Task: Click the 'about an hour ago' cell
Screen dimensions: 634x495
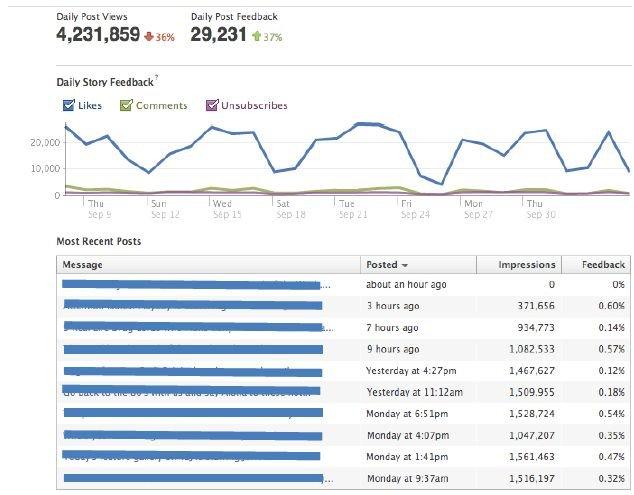Action: 406,285
